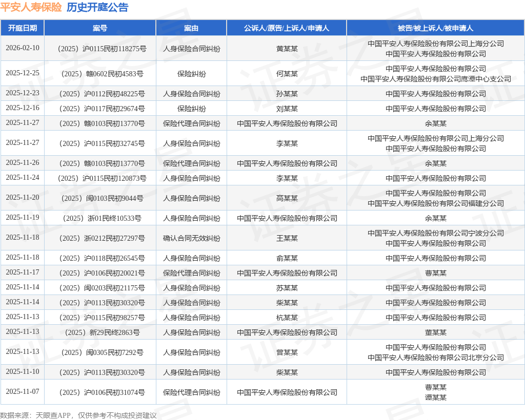Viewport: 525px width, 420px height.
Task: Click case number (2025)沪0115民初32745号
Action: coord(102,143)
